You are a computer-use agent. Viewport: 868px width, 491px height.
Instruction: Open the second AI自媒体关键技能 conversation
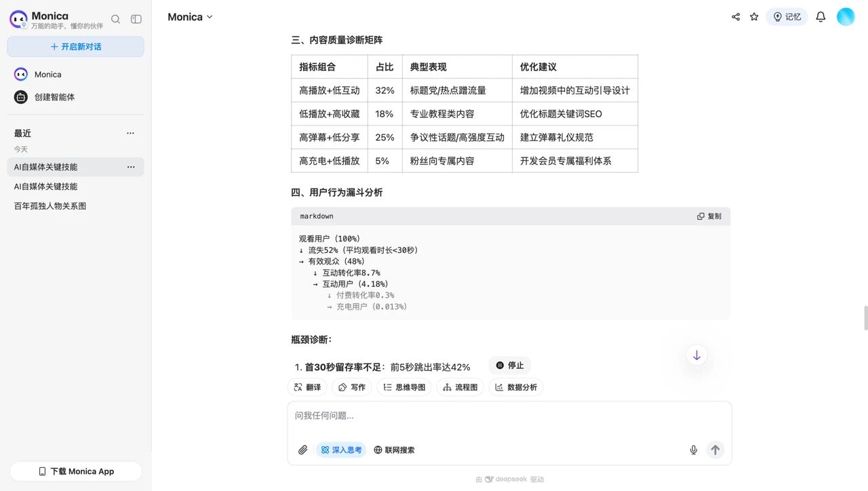click(76, 186)
